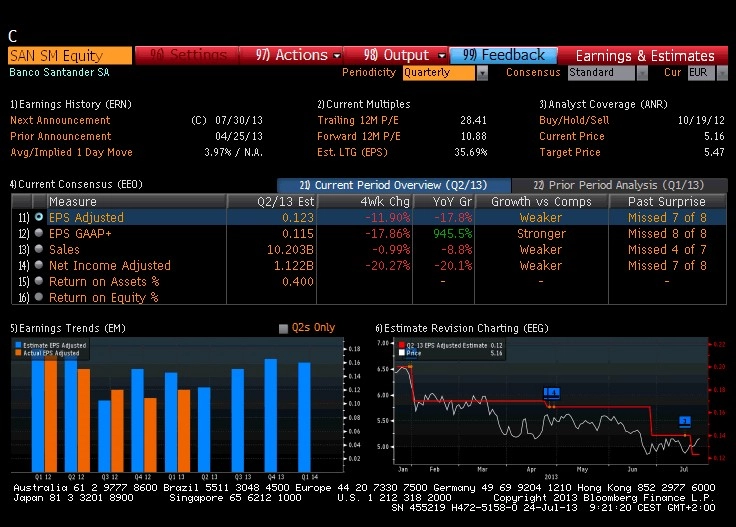Select the Return on Assets % radio button
The width and height of the screenshot is (736, 527).
[39, 281]
